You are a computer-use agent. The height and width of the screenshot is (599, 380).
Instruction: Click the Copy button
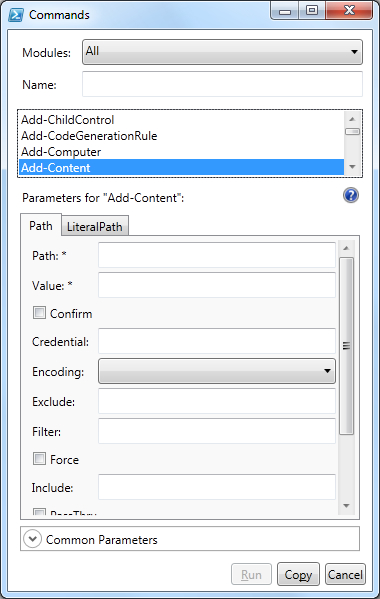[298, 574]
